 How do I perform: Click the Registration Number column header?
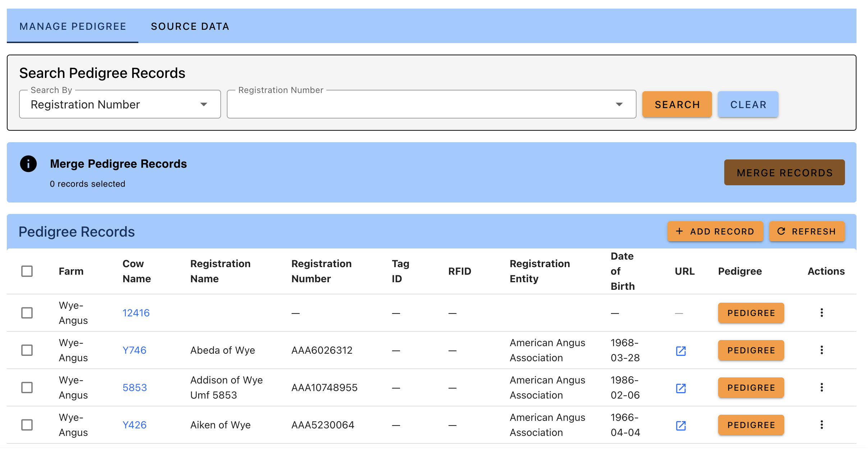coord(321,271)
